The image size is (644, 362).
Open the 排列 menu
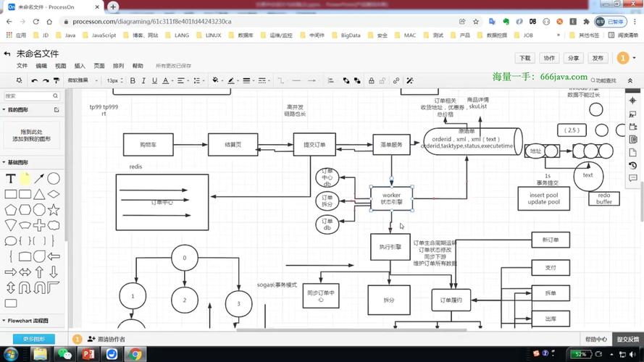(x=118, y=66)
